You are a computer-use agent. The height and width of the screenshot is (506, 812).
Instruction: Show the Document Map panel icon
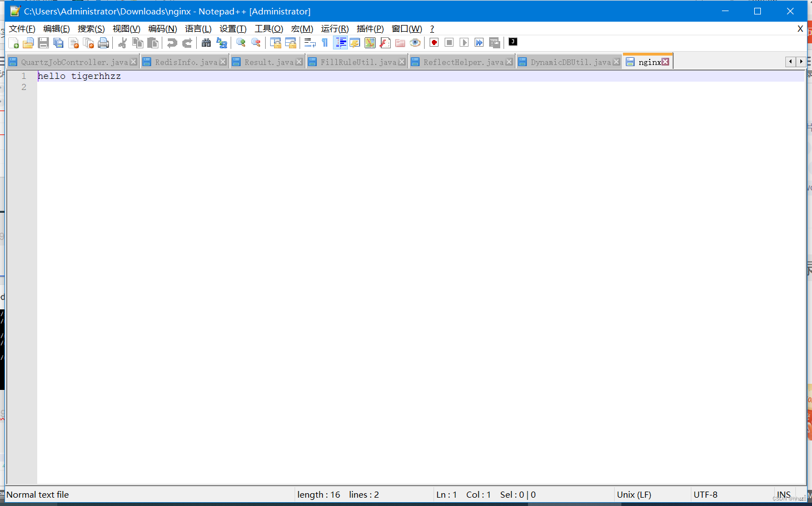[x=370, y=43]
